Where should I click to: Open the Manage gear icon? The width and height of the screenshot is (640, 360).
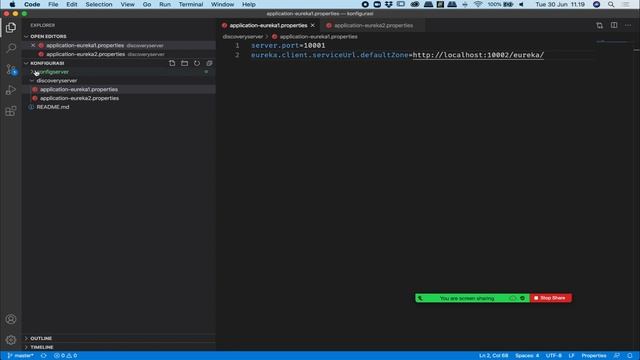tap(11, 340)
